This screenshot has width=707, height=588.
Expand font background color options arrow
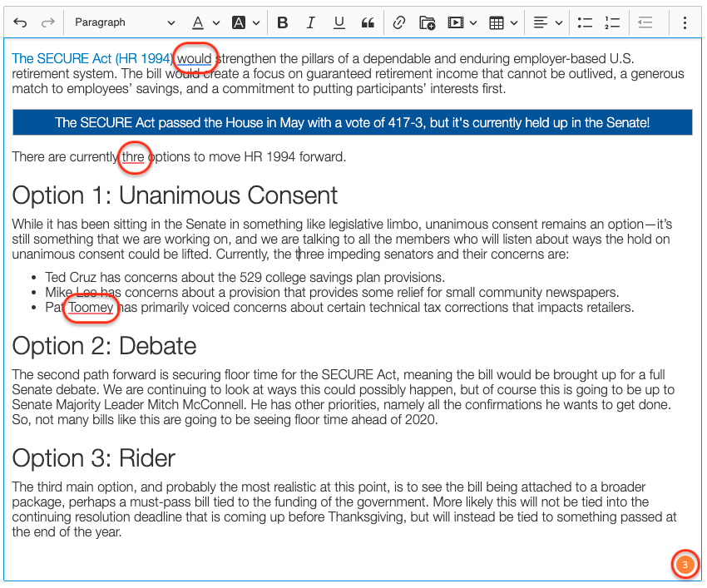click(x=256, y=22)
